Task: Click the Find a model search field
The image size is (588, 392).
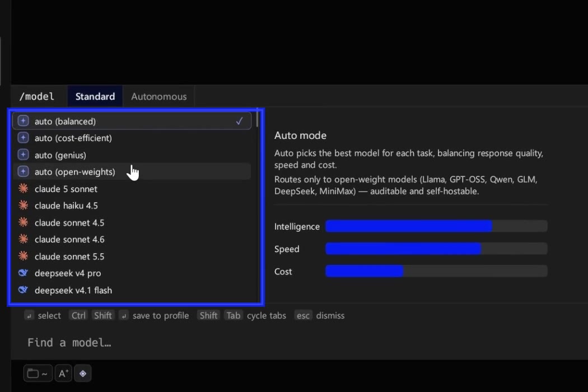Action: pyautogui.click(x=299, y=343)
